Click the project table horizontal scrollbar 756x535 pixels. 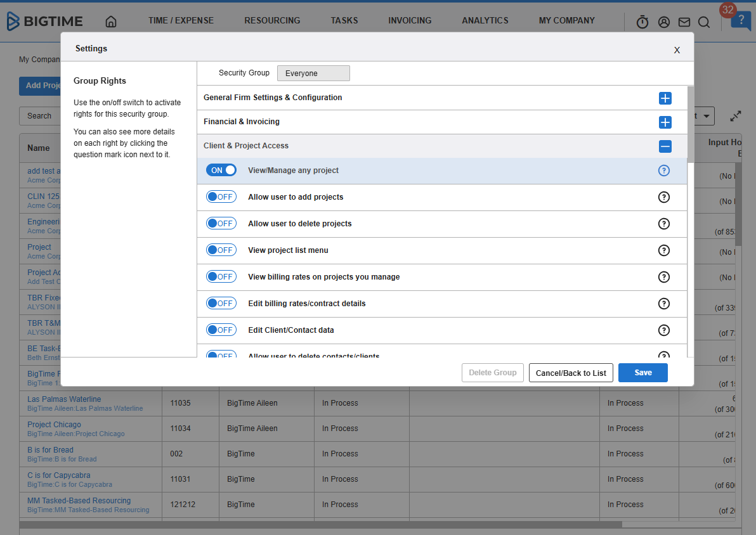[321, 524]
